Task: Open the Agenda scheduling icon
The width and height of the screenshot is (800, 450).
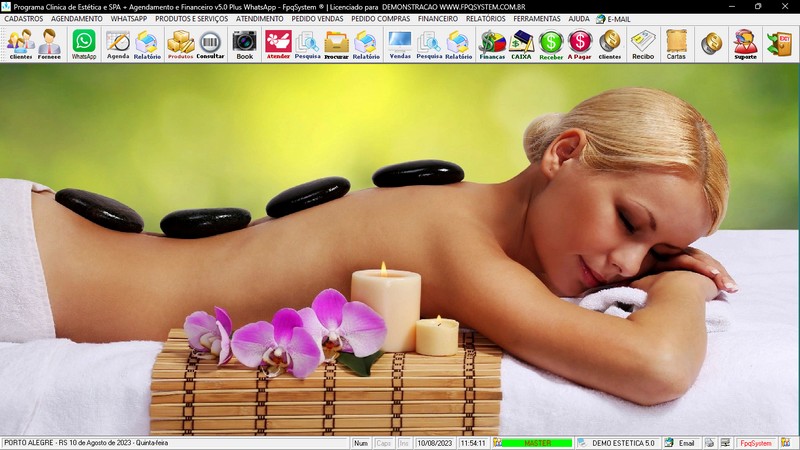Action: tap(118, 44)
